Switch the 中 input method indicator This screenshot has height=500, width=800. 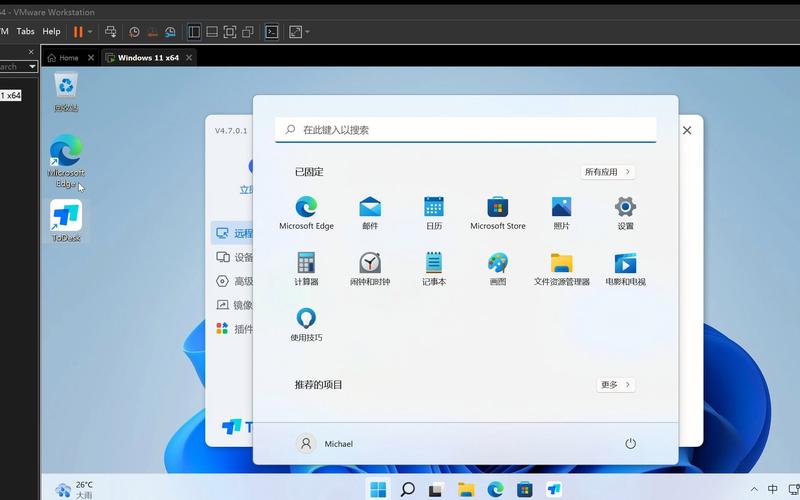pyautogui.click(x=773, y=489)
